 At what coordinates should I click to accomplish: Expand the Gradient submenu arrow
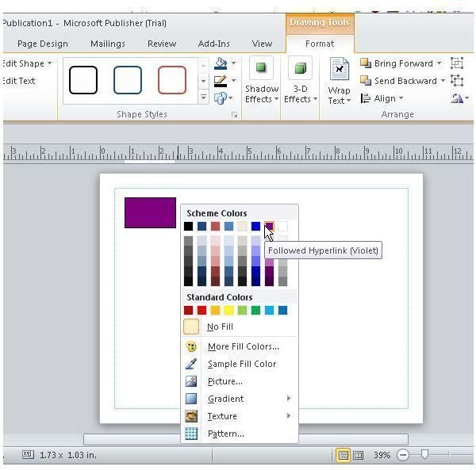(x=289, y=398)
